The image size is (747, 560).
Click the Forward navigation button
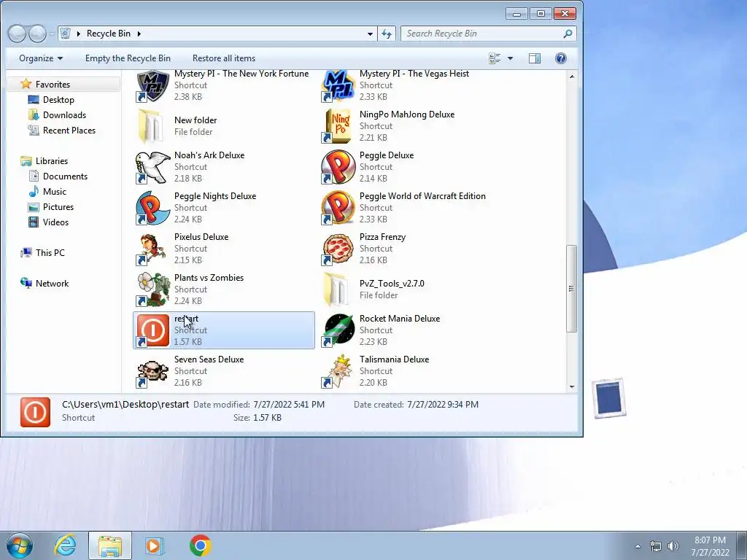point(37,34)
